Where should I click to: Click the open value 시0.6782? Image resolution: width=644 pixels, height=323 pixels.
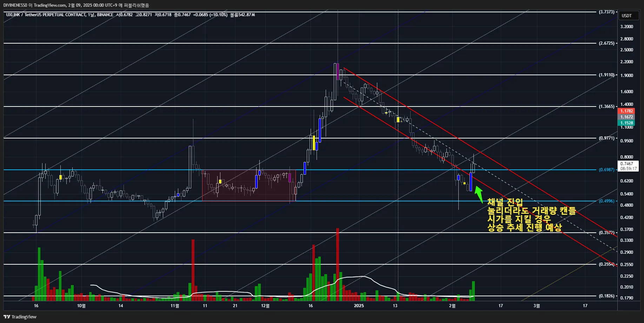tap(125, 15)
